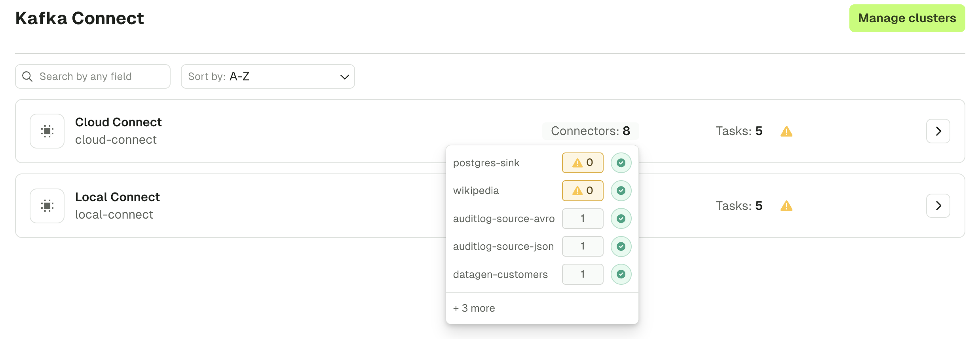Focus the Search by any field input

(93, 76)
